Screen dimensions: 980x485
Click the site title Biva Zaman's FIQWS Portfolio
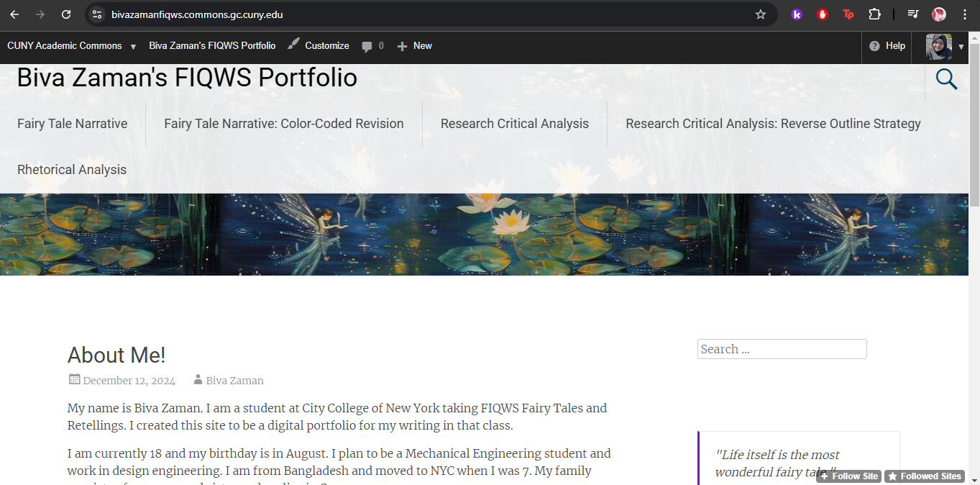pyautogui.click(x=187, y=78)
